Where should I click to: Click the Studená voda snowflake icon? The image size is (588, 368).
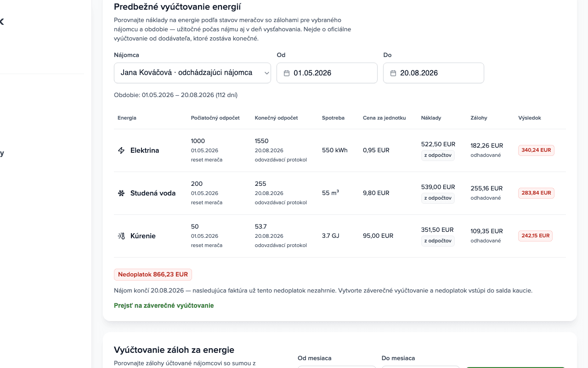tap(121, 193)
